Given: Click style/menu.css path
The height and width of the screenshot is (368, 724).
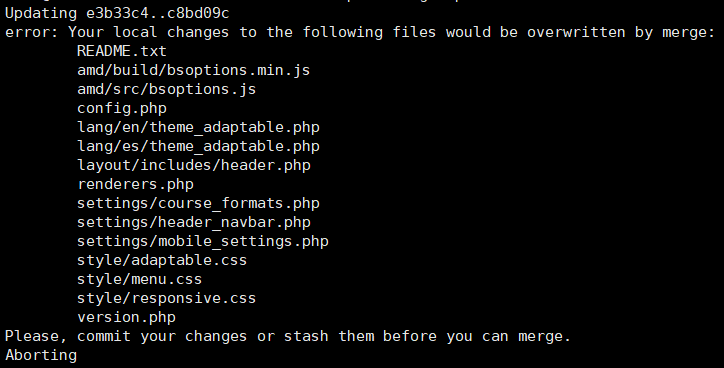Looking at the screenshot, I should tap(139, 279).
